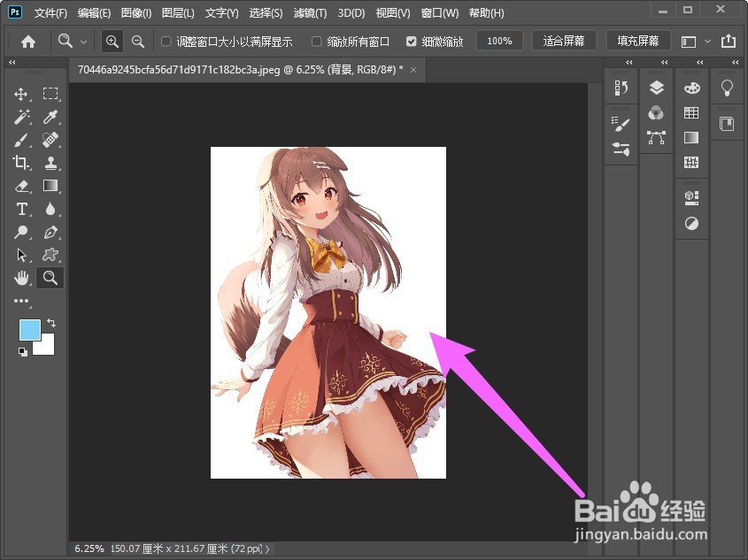Open the Gradients panel icon

pyautogui.click(x=691, y=137)
